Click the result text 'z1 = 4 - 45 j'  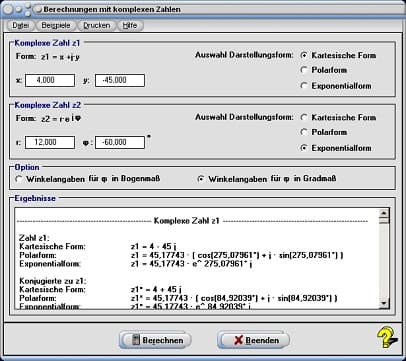coord(154,247)
